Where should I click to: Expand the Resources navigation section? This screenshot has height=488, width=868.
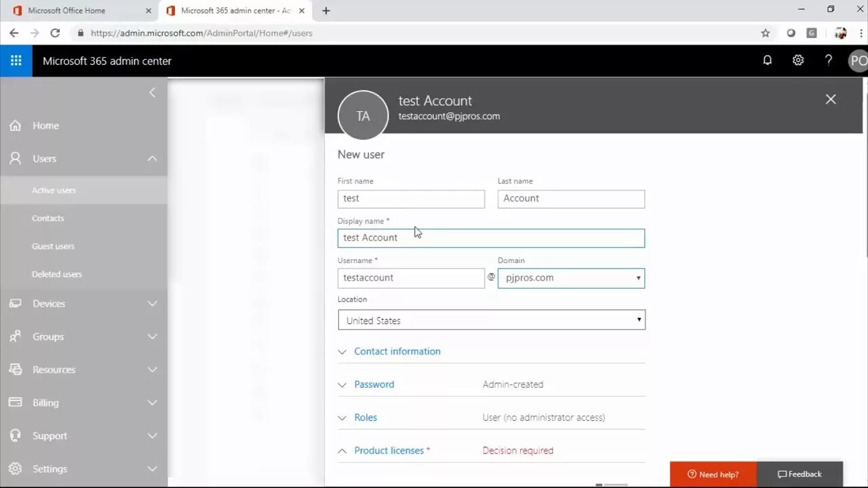click(x=152, y=369)
